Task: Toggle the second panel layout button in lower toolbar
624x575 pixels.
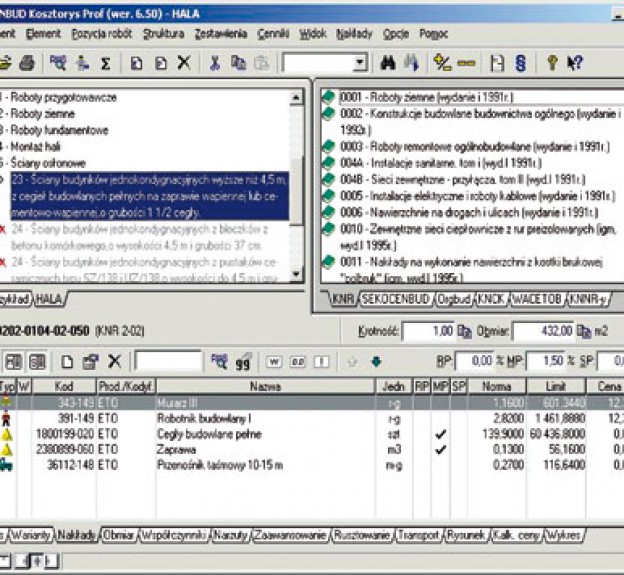Action: (x=37, y=361)
